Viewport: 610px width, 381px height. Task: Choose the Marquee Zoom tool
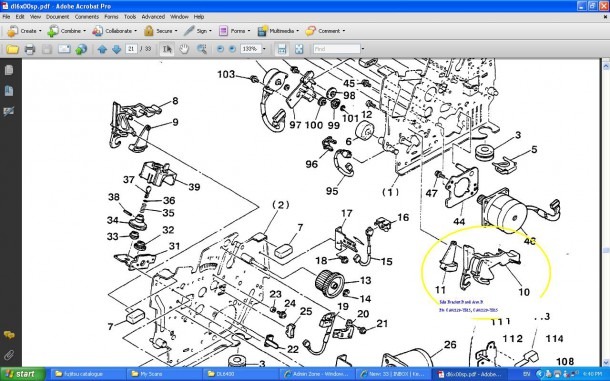tap(202, 49)
